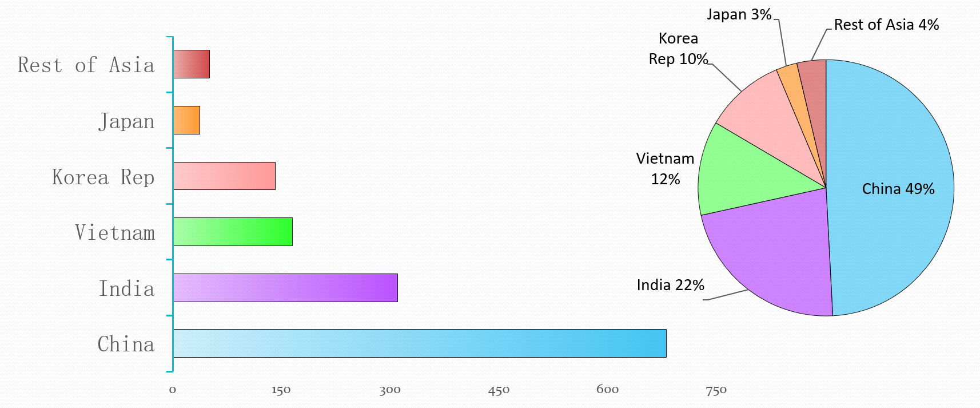Select the "Vietnam" bar axis label
Screen dimensions: 980x408
pos(115,232)
